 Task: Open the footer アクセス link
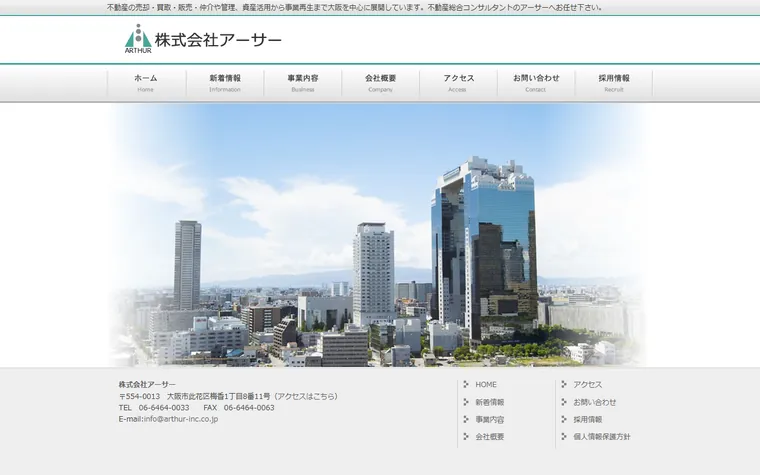point(587,384)
